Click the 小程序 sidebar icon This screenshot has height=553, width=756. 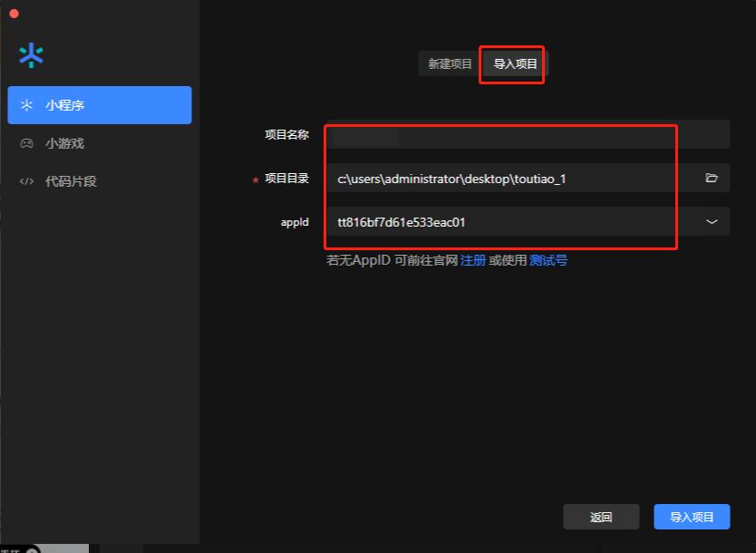tap(27, 105)
